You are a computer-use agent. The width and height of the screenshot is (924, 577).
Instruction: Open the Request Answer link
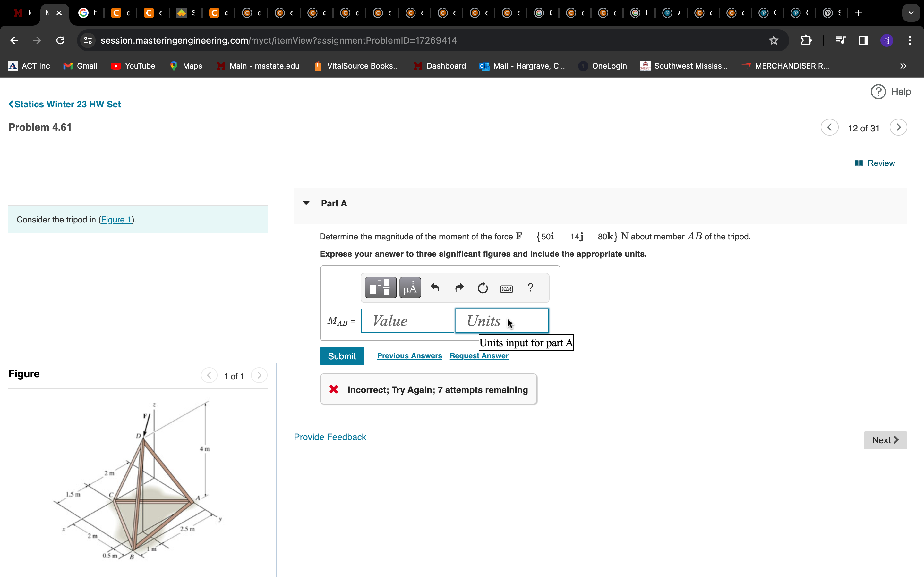(x=479, y=356)
